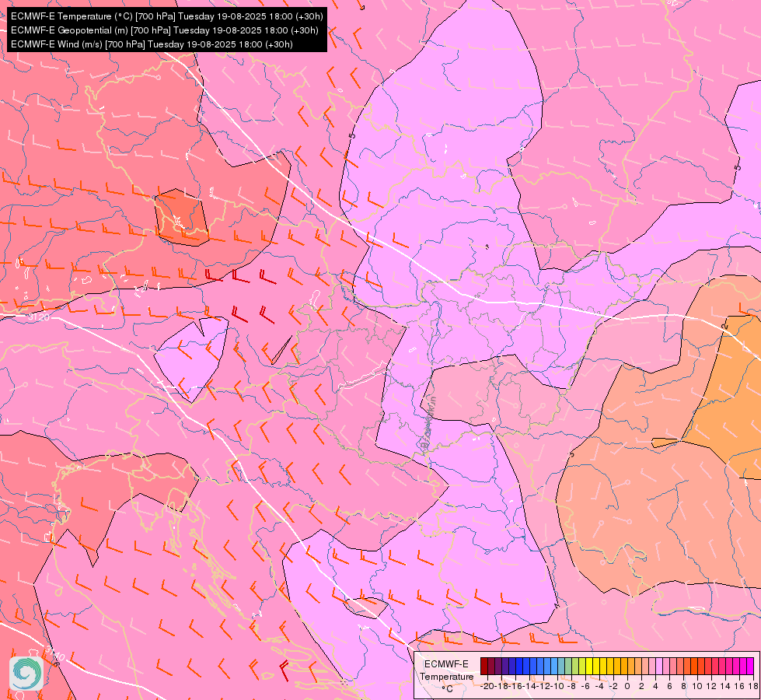Click legend value 0
The image size is (761, 700).
tap(627, 687)
